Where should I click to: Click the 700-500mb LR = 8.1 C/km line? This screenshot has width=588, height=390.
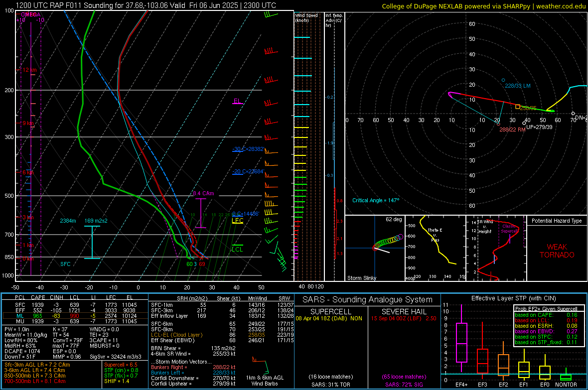coord(35,381)
